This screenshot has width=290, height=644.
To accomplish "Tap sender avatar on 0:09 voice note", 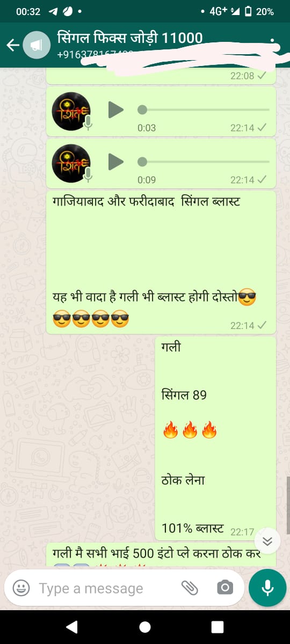I will click(71, 163).
